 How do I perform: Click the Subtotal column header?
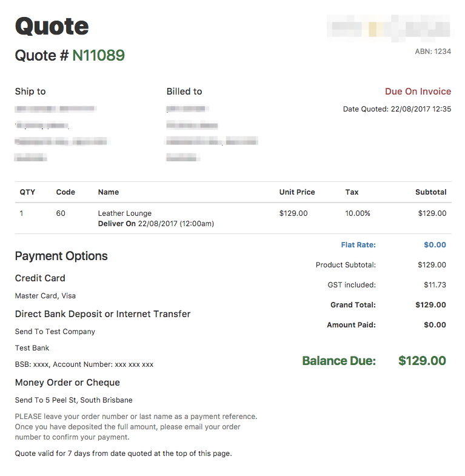430,192
